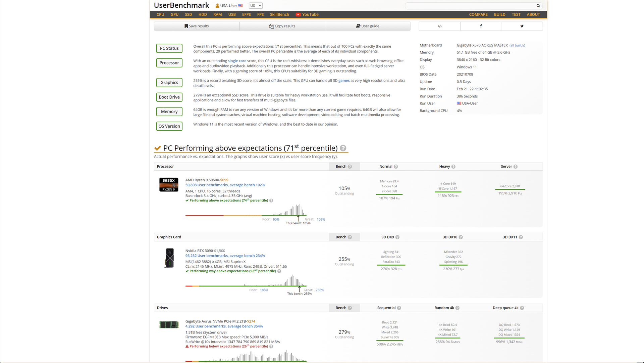Click the Boot Drive status button
The height and width of the screenshot is (363, 644).
(169, 97)
